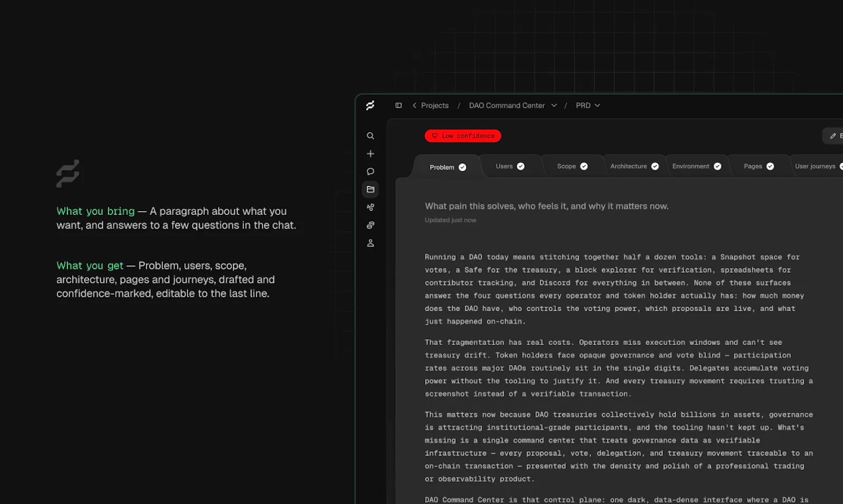843x504 pixels.
Task: Switch to the Architecture tab
Action: pyautogui.click(x=634, y=166)
